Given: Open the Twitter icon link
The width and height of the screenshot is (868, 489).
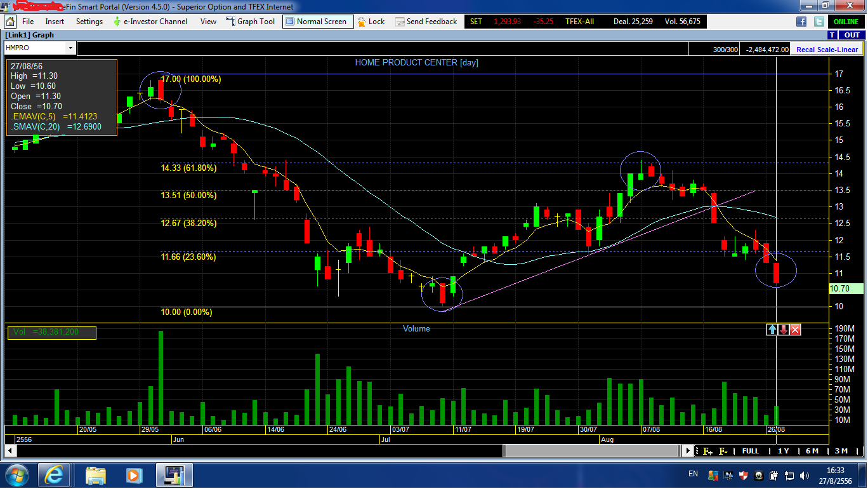Looking at the screenshot, I should coord(819,22).
